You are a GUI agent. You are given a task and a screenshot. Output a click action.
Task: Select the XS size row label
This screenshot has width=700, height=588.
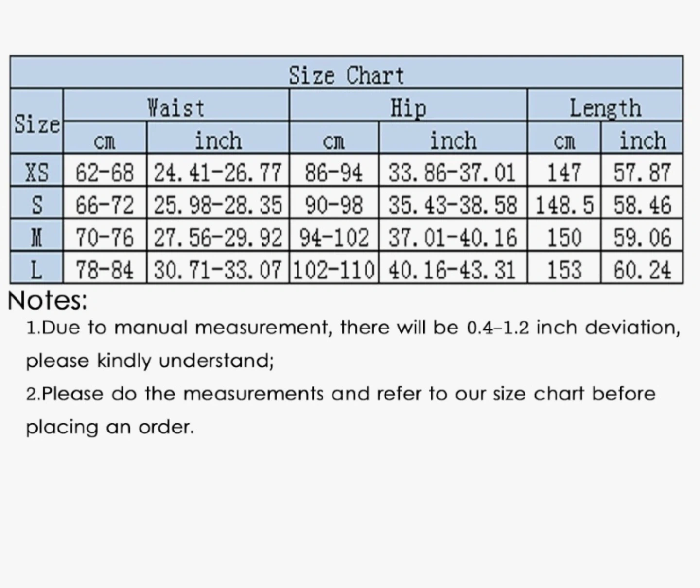pos(37,173)
